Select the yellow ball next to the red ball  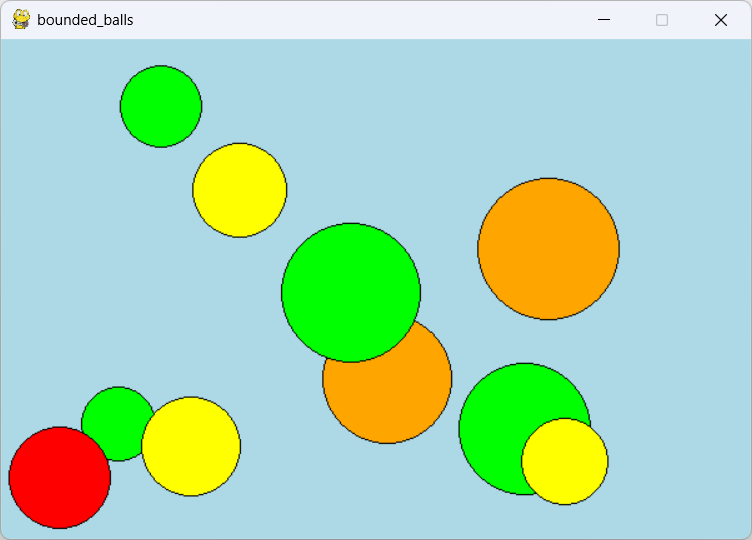point(192,447)
